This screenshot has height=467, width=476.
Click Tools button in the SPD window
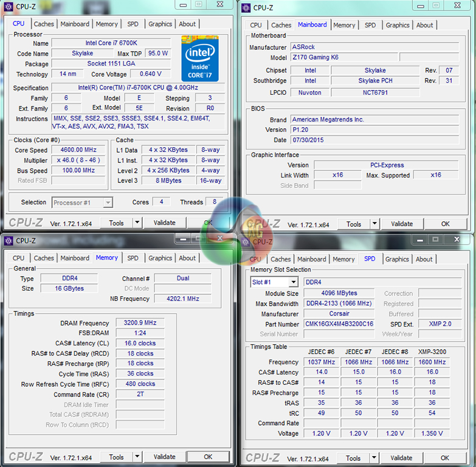pos(353,458)
